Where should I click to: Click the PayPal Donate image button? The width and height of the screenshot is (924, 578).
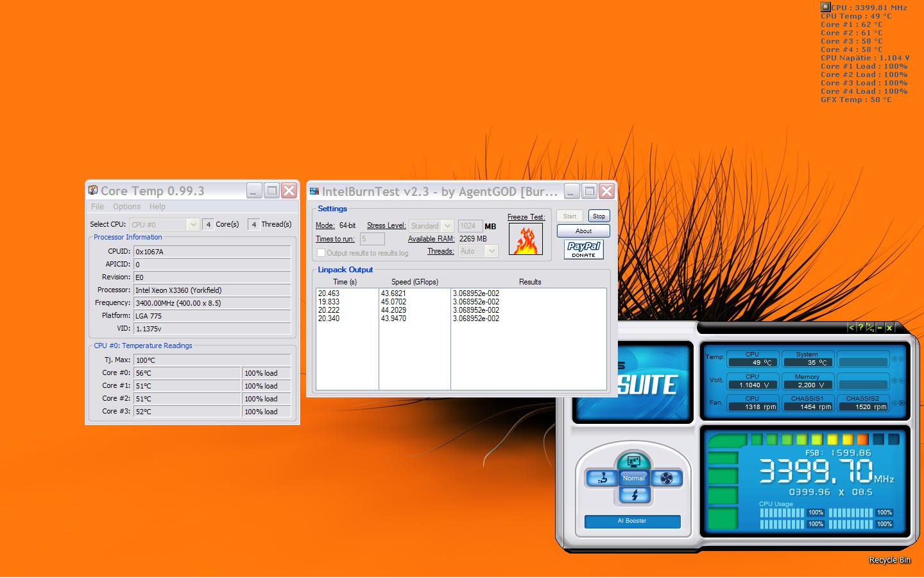[583, 249]
